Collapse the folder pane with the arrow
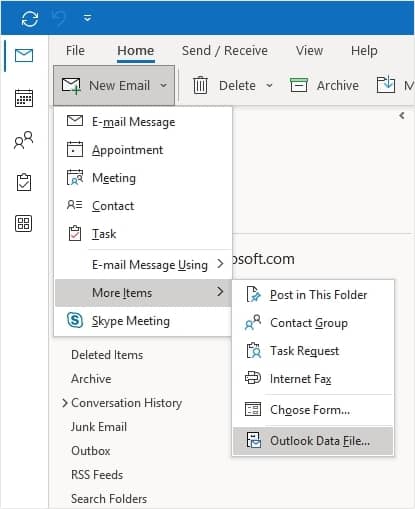This screenshot has height=509, width=415. point(402,116)
